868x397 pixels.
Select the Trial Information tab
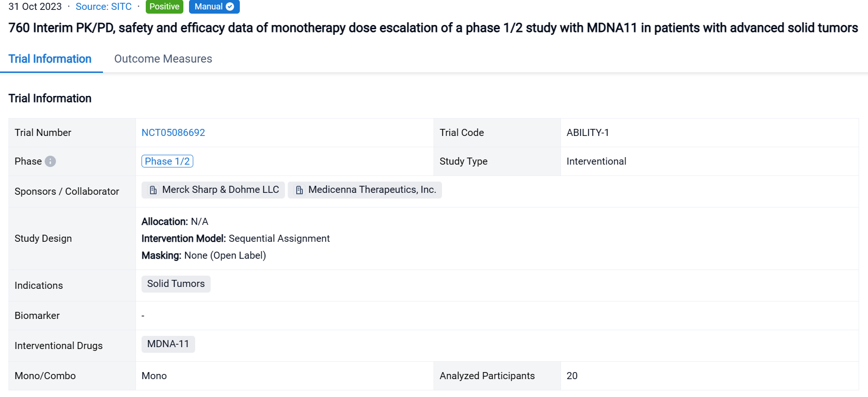(50, 59)
